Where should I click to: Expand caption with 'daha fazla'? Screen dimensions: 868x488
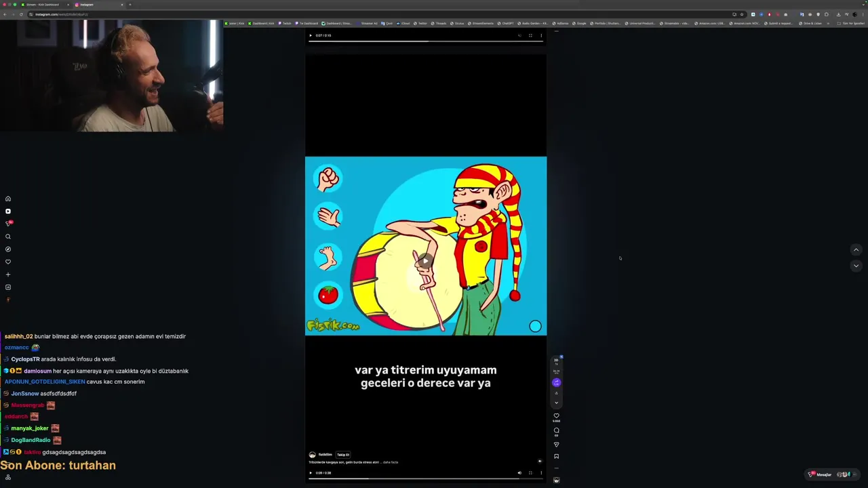(391, 462)
